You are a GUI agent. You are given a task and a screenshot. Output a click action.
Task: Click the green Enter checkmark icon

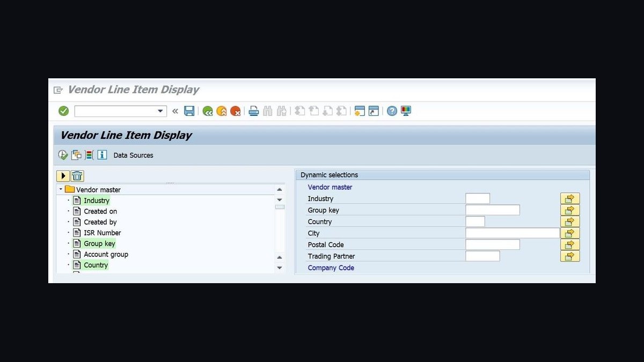click(63, 111)
